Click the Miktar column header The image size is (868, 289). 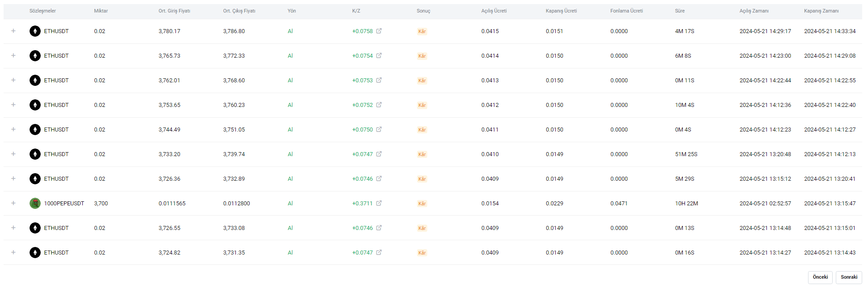click(x=101, y=11)
